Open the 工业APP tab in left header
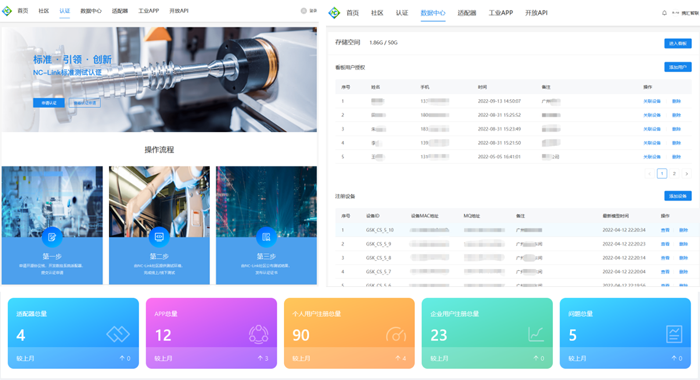 [149, 11]
